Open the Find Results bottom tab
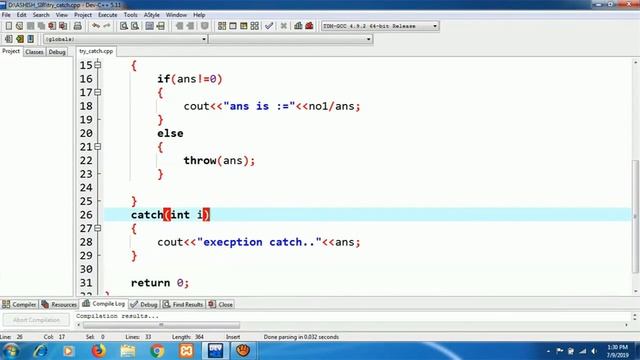 [x=183, y=304]
